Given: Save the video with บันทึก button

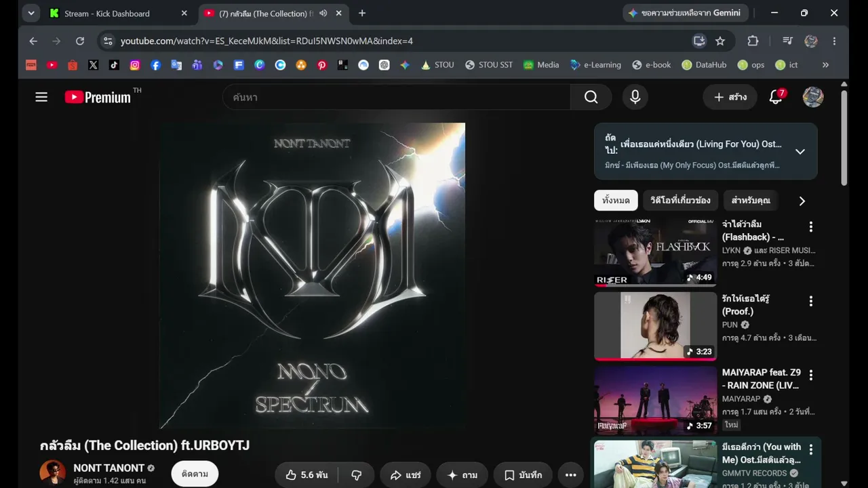Looking at the screenshot, I should (x=523, y=475).
